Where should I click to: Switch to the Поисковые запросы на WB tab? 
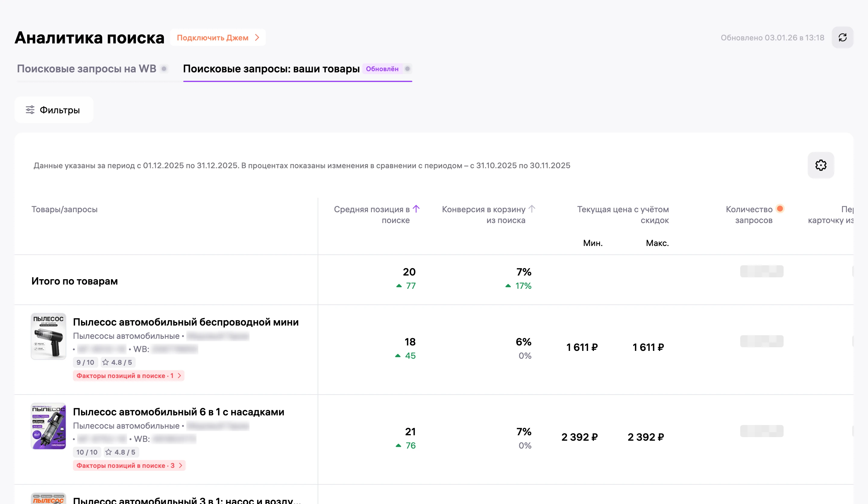tap(86, 68)
